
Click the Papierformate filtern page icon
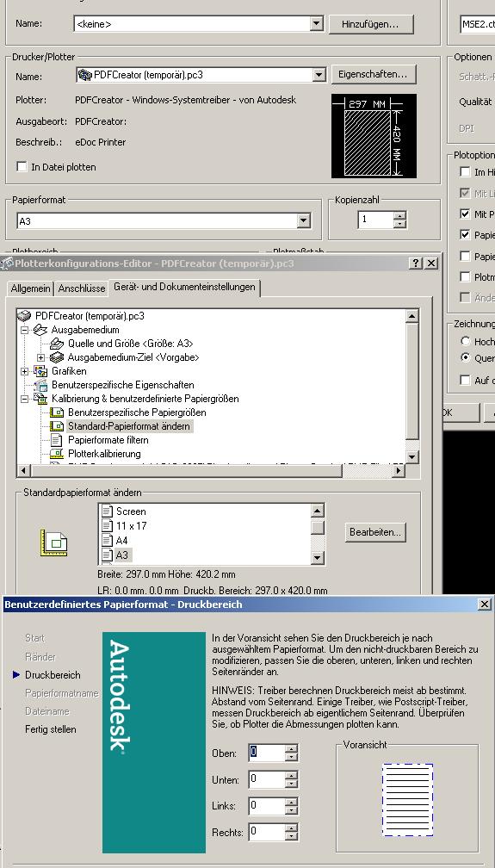[x=57, y=440]
